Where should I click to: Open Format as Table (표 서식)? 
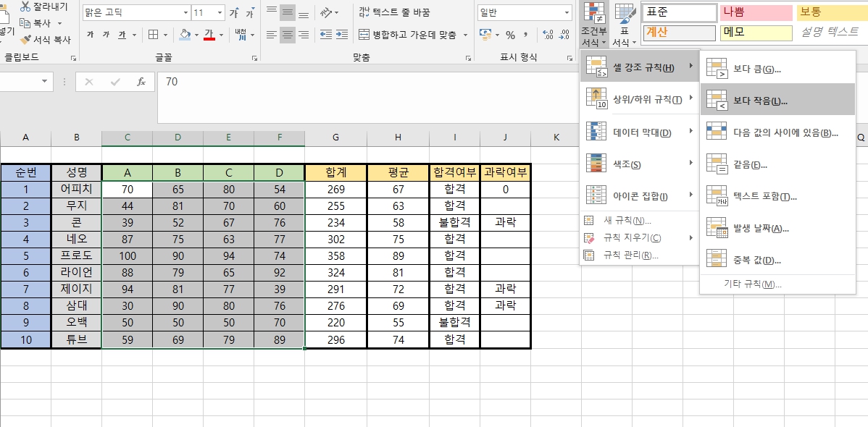(x=625, y=24)
